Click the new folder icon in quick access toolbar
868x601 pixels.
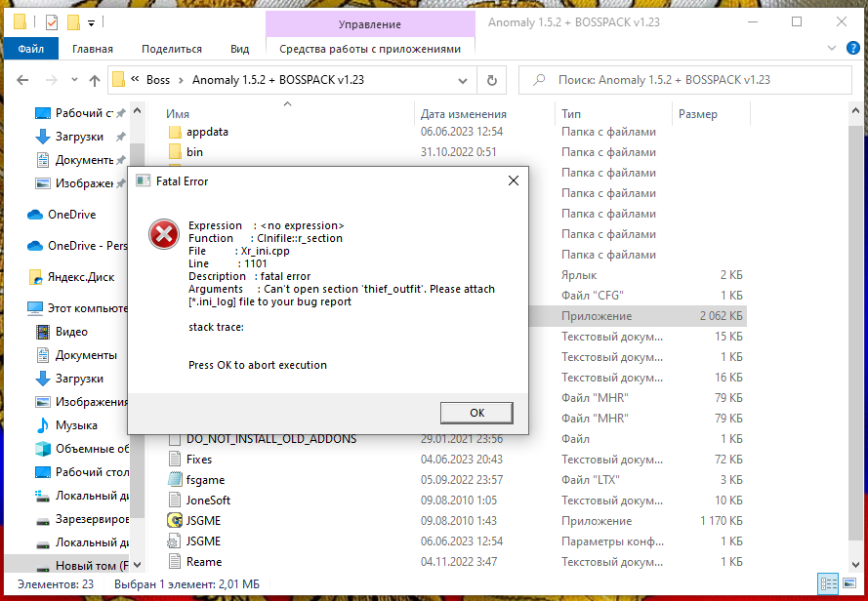(73, 22)
